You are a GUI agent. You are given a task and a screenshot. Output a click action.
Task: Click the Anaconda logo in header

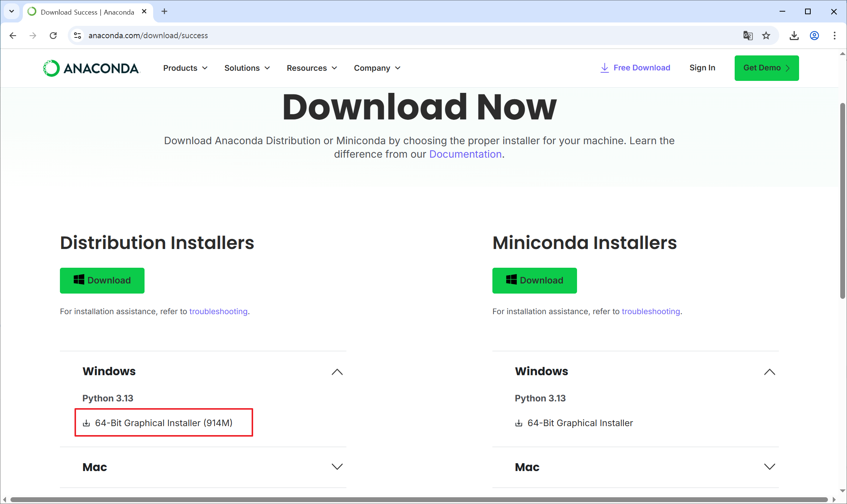pyautogui.click(x=91, y=68)
